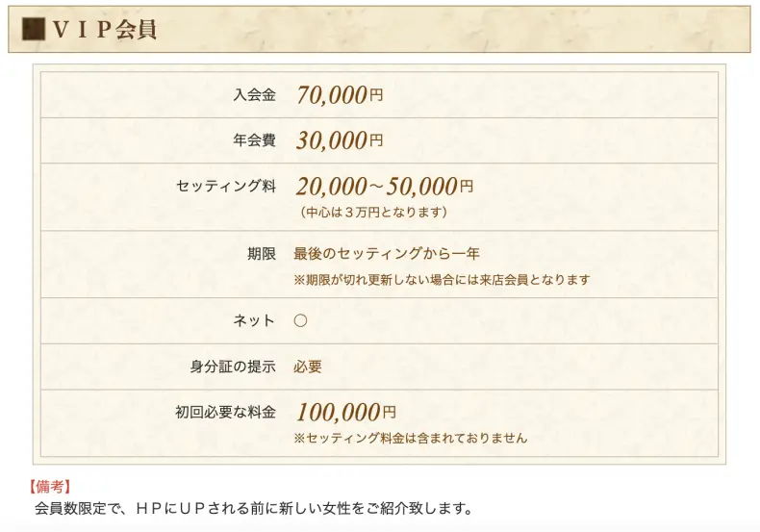Click the note about 来店会員 after expiry
Image resolution: width=760 pixels, height=532 pixels.
(442, 280)
